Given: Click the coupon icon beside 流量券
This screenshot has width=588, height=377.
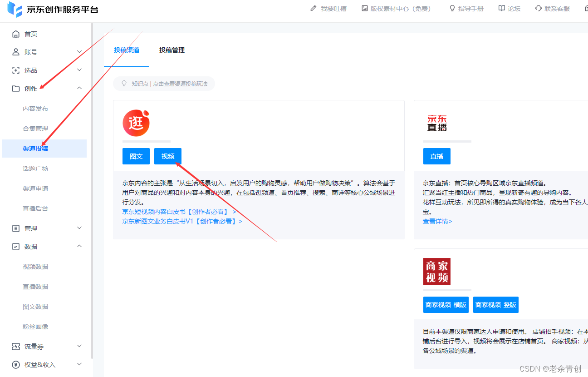Looking at the screenshot, I should pyautogui.click(x=16, y=347).
